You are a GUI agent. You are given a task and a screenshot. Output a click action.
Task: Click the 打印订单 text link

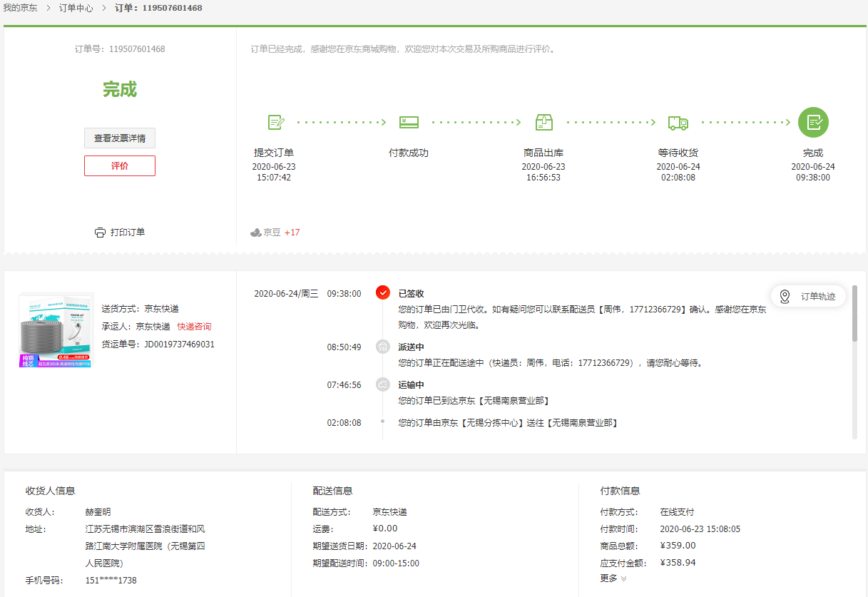[128, 233]
